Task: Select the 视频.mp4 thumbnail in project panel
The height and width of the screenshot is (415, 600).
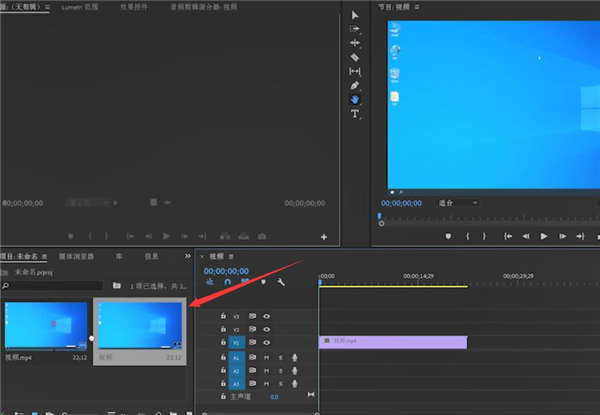Action: pos(45,326)
